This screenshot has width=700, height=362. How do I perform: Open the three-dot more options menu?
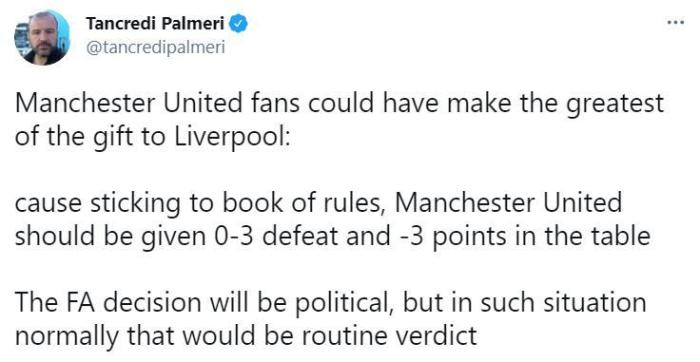(x=675, y=22)
